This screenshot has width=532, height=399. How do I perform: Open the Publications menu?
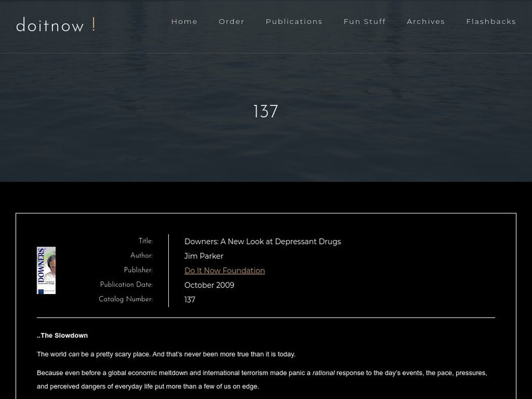point(294,21)
